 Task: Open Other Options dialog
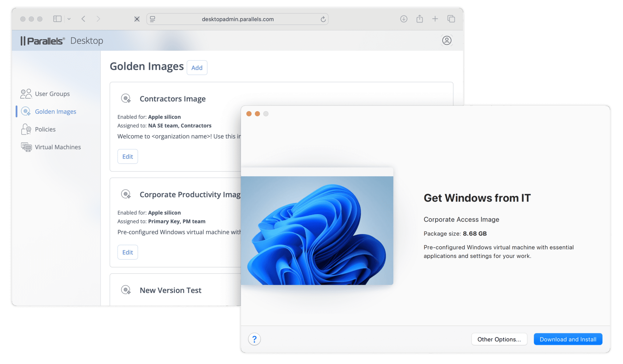499,339
